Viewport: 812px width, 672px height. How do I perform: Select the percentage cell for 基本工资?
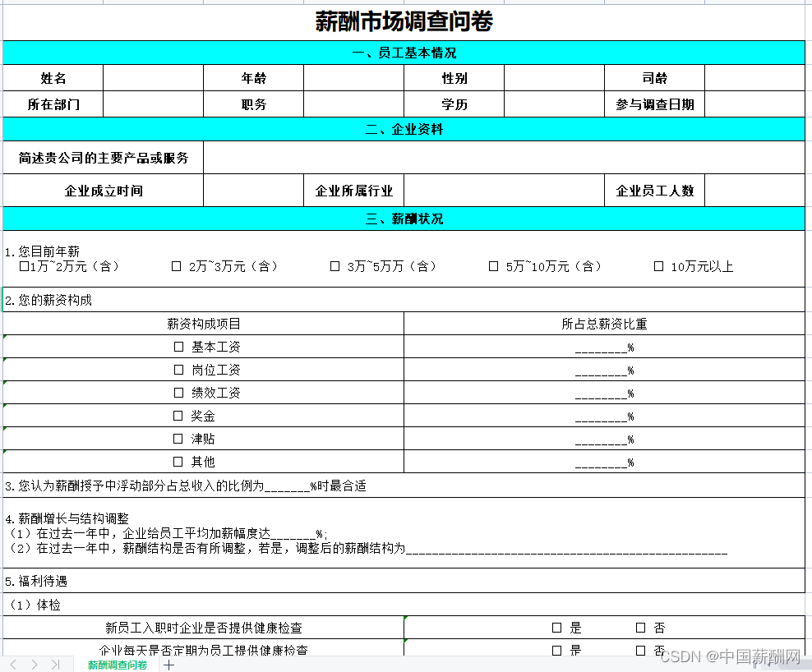tap(604, 347)
